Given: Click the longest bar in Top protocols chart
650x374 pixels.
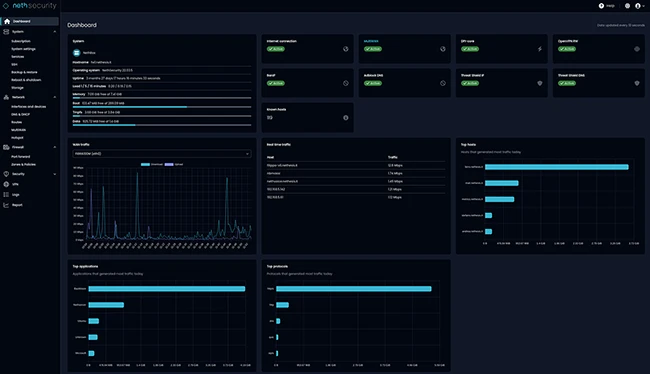Looking at the screenshot, I should coord(354,289).
